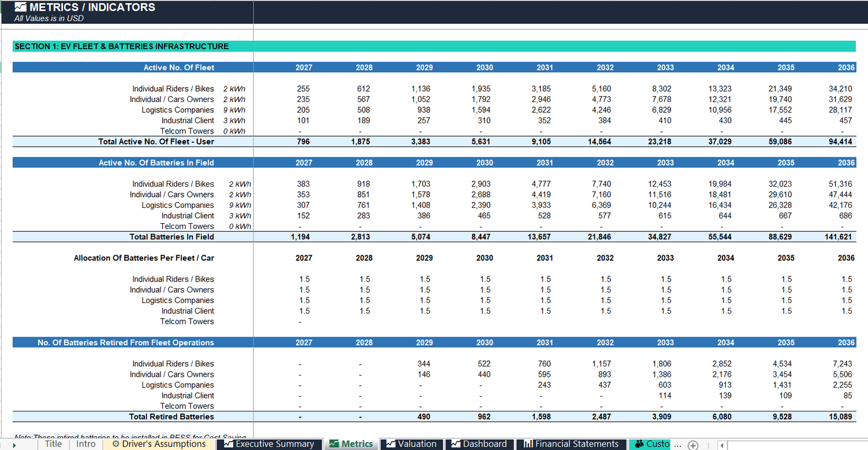Click the Section 1 EV Fleet header cell
The image size is (868, 450).
pyautogui.click(x=133, y=46)
